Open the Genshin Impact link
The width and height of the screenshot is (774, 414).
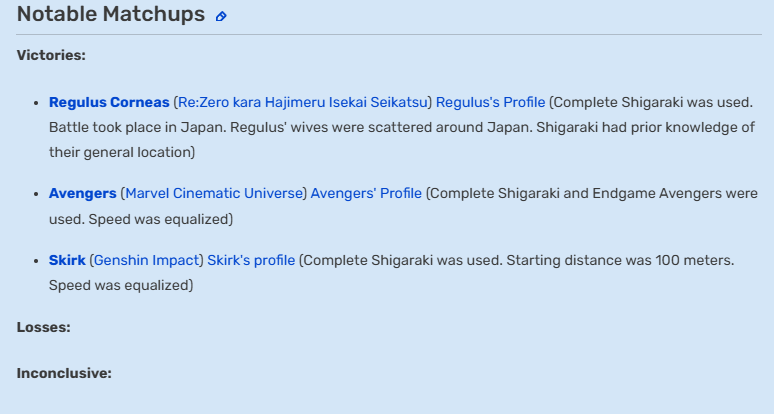tap(146, 260)
